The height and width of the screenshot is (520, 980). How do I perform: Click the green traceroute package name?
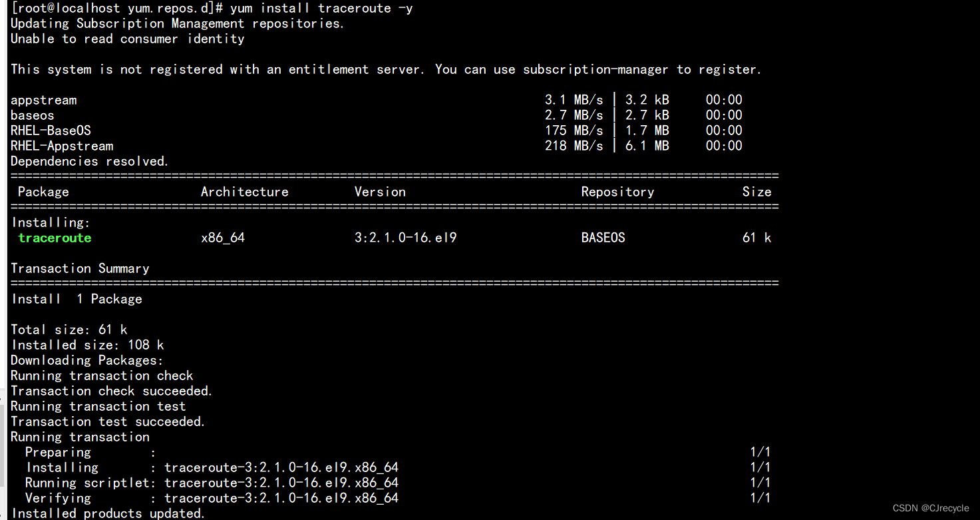(55, 238)
